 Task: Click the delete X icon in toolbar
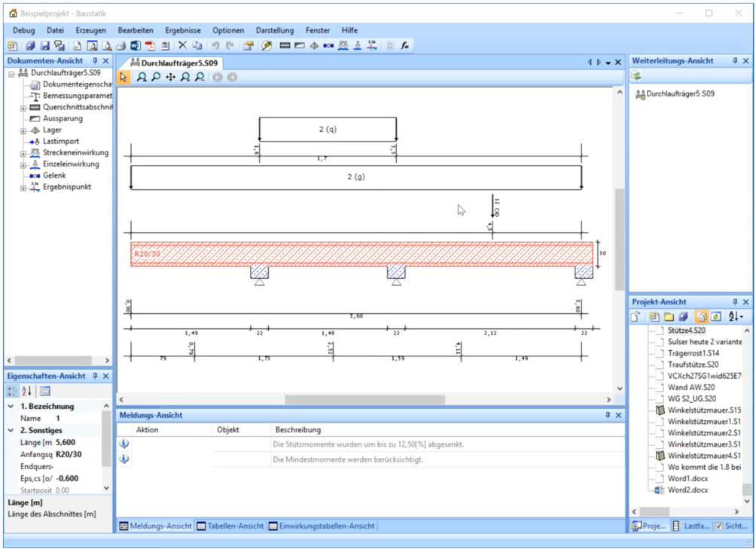pyautogui.click(x=182, y=46)
